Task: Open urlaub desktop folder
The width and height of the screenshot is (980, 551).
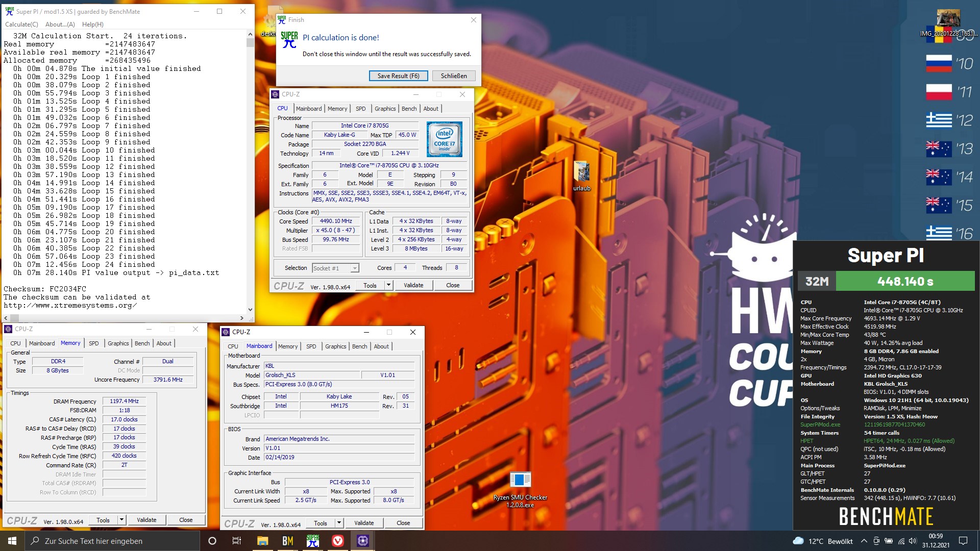Action: [x=581, y=176]
